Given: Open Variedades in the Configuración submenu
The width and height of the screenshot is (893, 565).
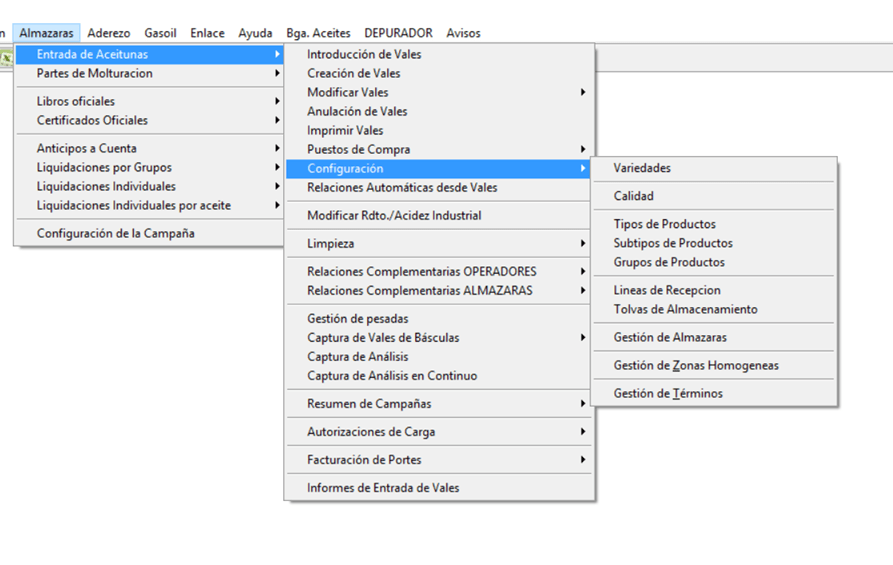Looking at the screenshot, I should click(642, 168).
